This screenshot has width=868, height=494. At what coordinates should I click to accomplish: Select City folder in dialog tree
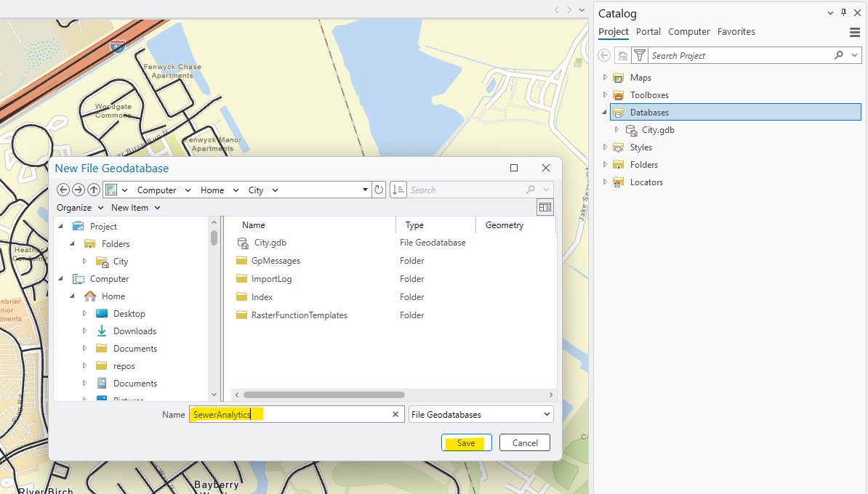coord(120,261)
